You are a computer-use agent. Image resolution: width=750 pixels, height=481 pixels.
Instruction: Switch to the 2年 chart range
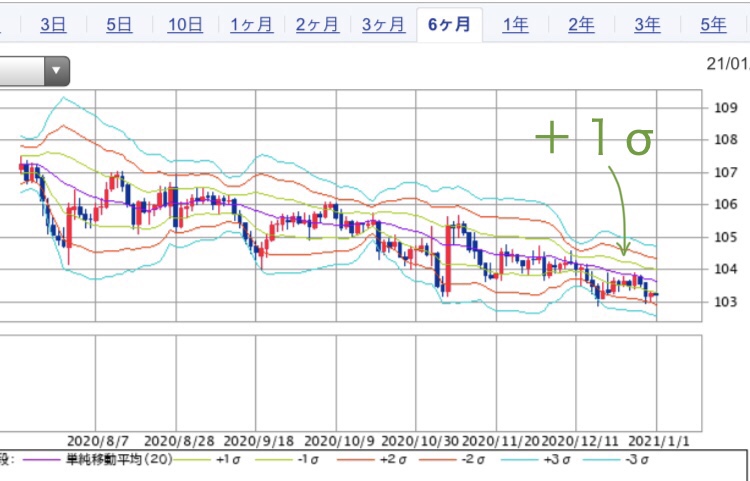[x=581, y=24]
